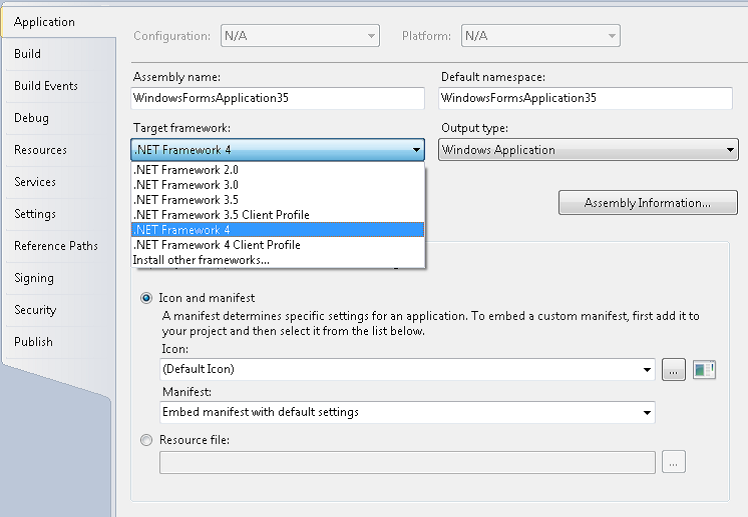Open the Icon (Default Icon) dropdown

tap(407, 370)
